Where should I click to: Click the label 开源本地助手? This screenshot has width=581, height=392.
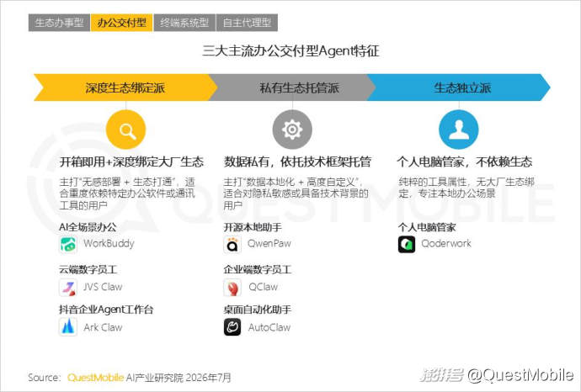253,227
